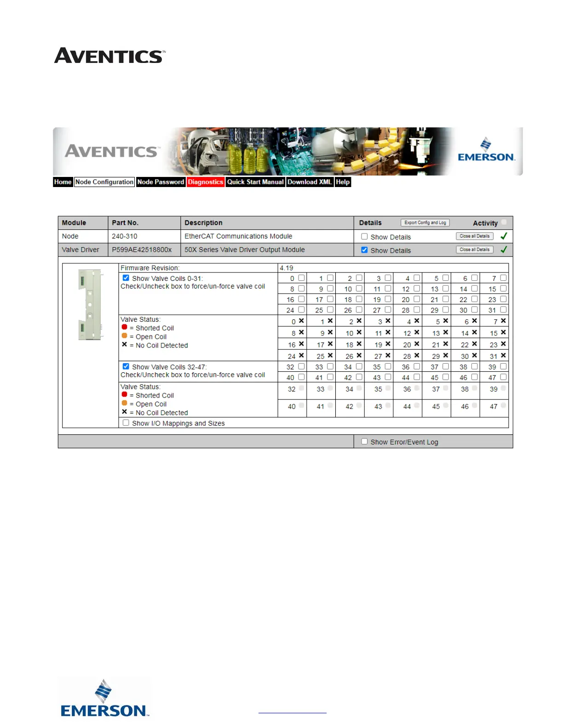Enable Show Error/Event Log checkbox
563x728 pixels.
tap(364, 441)
